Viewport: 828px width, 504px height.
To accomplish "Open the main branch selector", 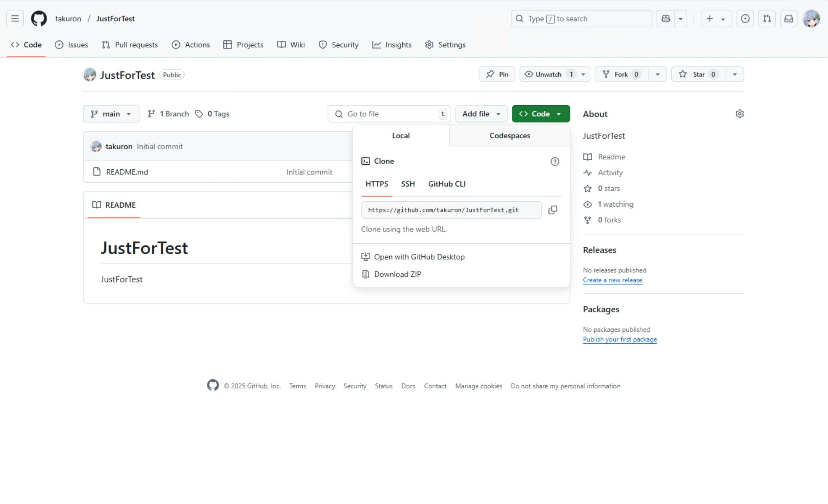I will (111, 114).
